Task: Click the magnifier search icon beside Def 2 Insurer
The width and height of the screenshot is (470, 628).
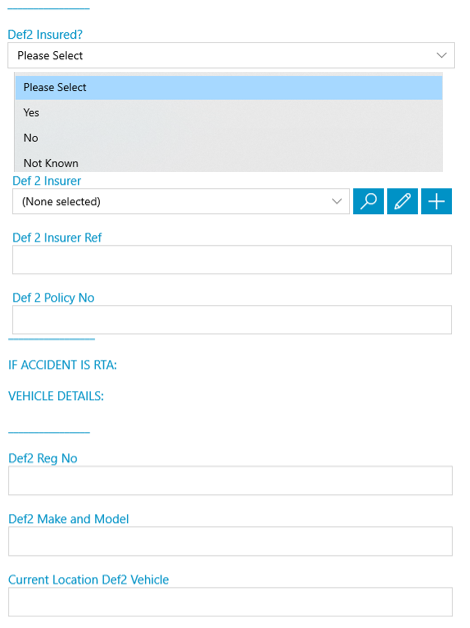Action: pos(368,201)
